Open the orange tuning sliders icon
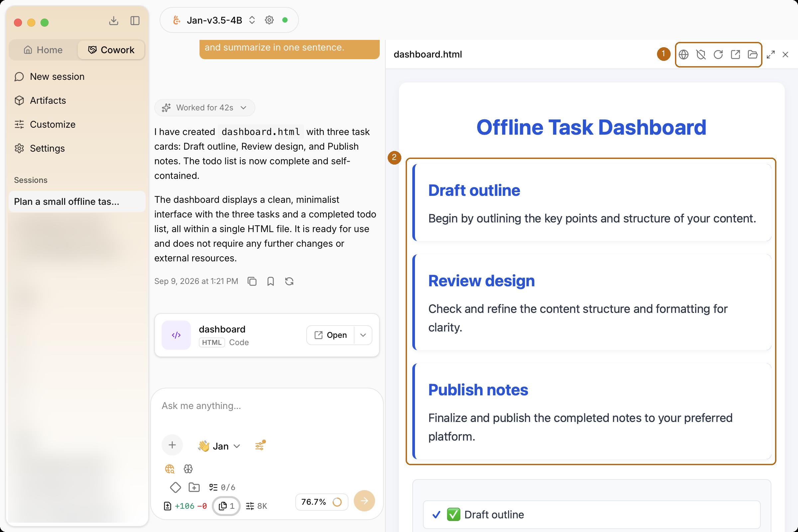798x532 pixels. tap(260, 446)
